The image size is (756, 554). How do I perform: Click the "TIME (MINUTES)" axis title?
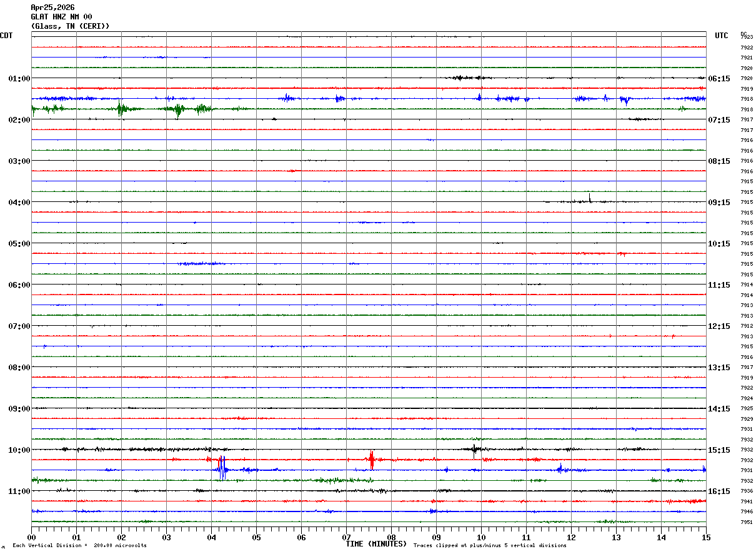pos(376,544)
